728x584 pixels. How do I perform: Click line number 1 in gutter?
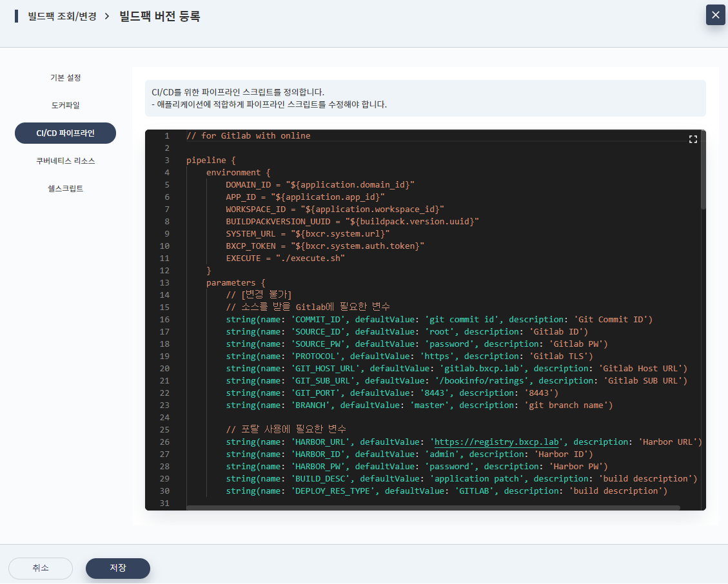click(x=166, y=136)
